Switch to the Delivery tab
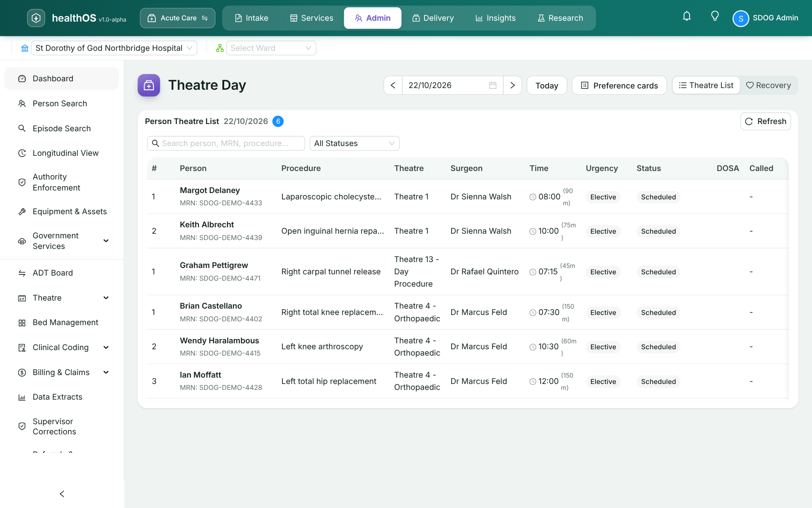812x508 pixels. click(433, 18)
